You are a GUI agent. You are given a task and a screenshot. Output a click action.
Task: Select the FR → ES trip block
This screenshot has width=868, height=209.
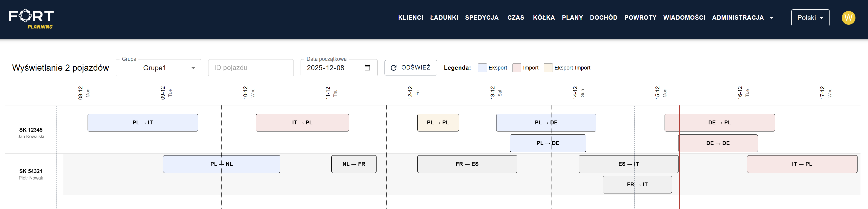click(467, 164)
